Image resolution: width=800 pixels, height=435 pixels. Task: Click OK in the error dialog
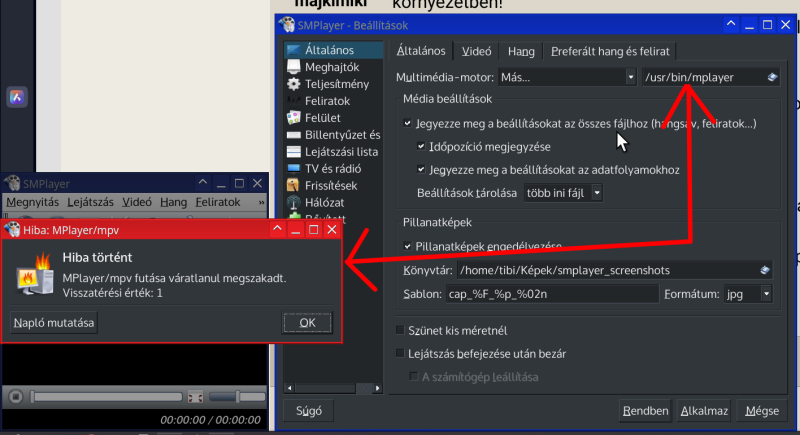307,323
